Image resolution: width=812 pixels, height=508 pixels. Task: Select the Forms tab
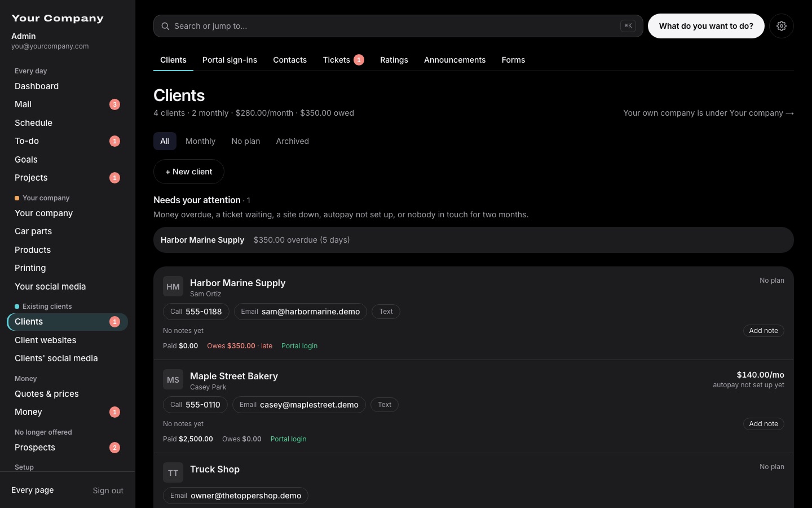click(x=513, y=60)
